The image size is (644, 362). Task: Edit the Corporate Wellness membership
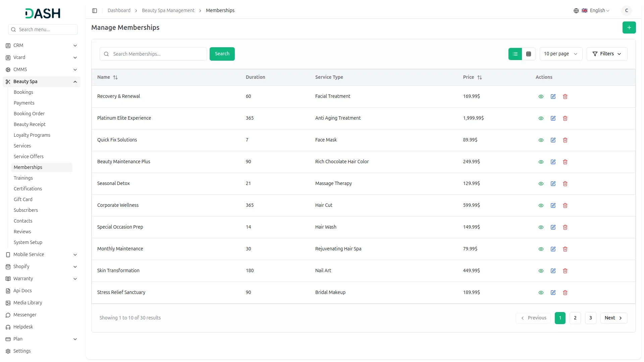click(553, 205)
